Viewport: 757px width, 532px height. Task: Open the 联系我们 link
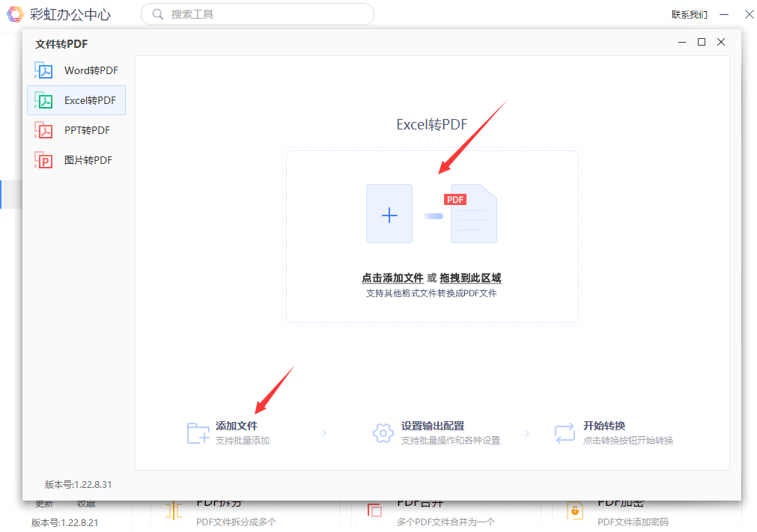point(690,14)
